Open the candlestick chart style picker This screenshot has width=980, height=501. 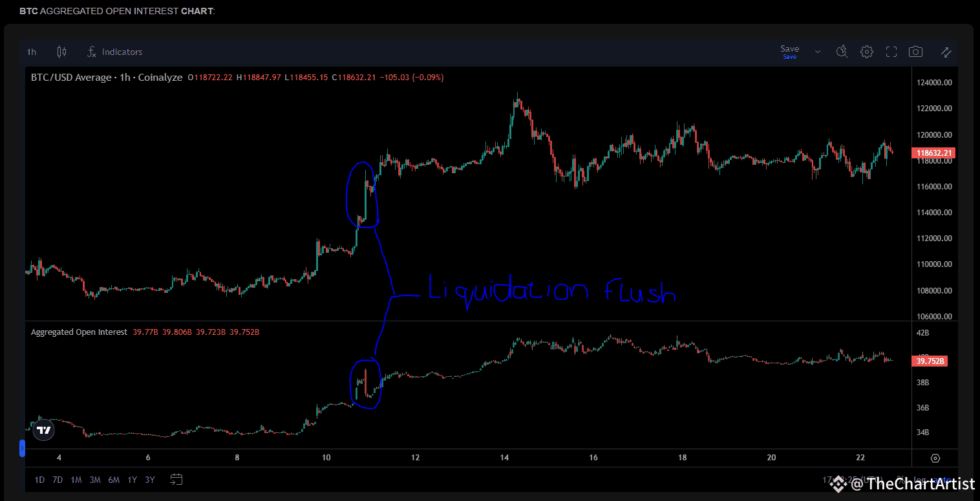pyautogui.click(x=62, y=52)
